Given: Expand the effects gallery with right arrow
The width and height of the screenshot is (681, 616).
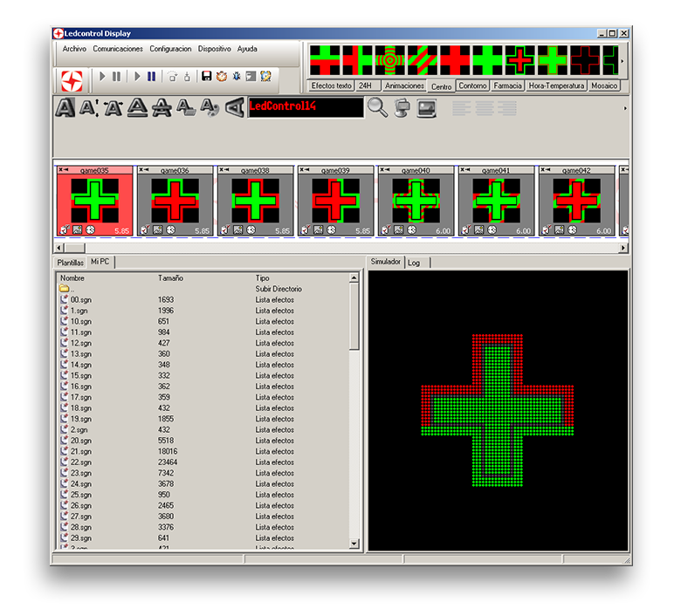Looking at the screenshot, I should coord(623,61).
